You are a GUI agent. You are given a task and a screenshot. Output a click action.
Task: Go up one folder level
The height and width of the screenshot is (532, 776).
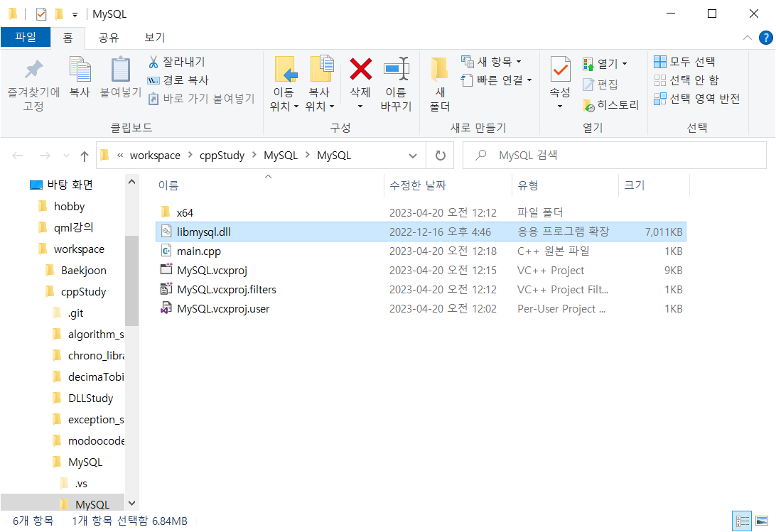click(84, 156)
